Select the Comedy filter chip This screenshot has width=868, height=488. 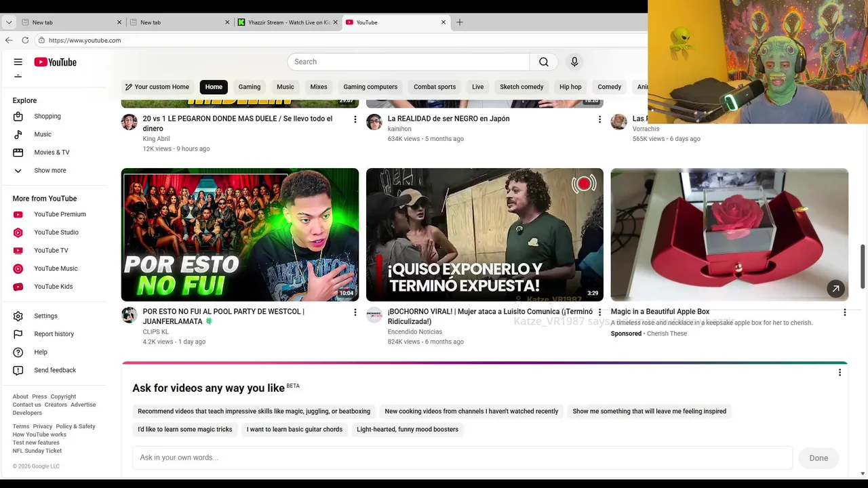(610, 87)
